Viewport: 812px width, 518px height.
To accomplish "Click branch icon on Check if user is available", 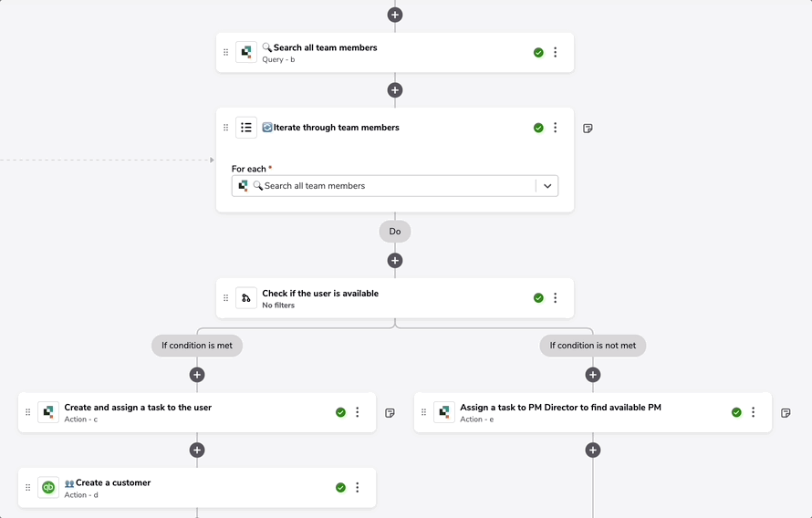I will coord(246,298).
